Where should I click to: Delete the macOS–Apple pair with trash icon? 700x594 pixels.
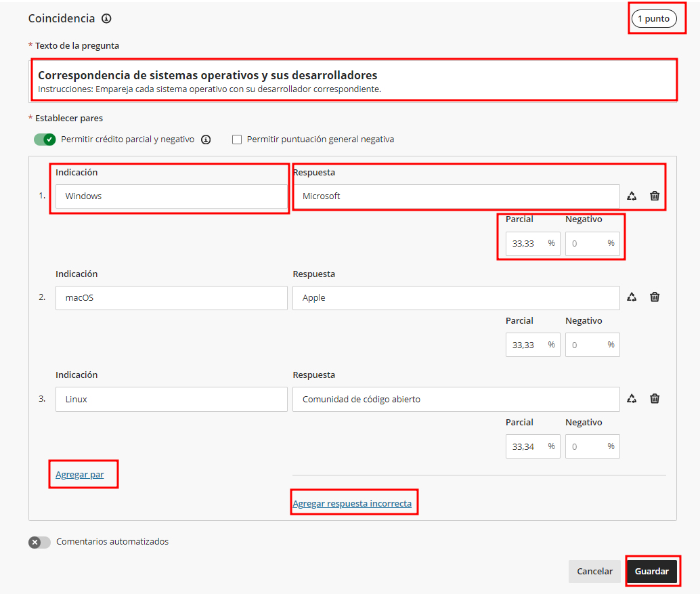[x=655, y=297]
